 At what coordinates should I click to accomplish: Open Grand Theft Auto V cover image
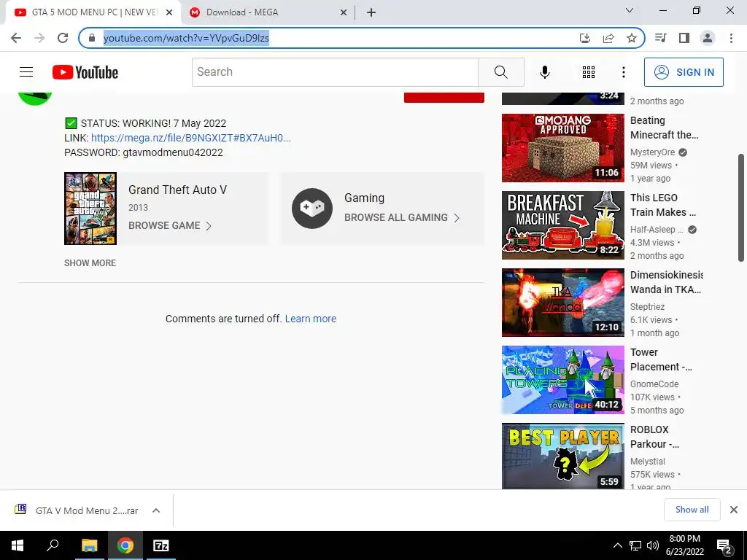(x=90, y=209)
